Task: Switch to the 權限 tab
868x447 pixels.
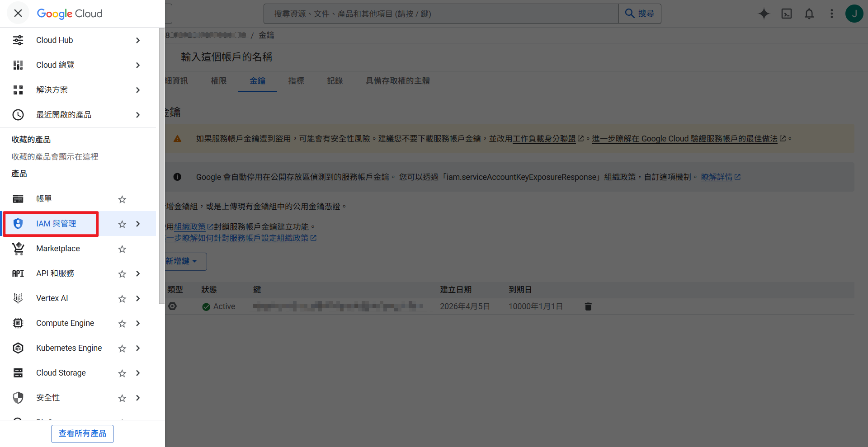Action: [x=218, y=81]
